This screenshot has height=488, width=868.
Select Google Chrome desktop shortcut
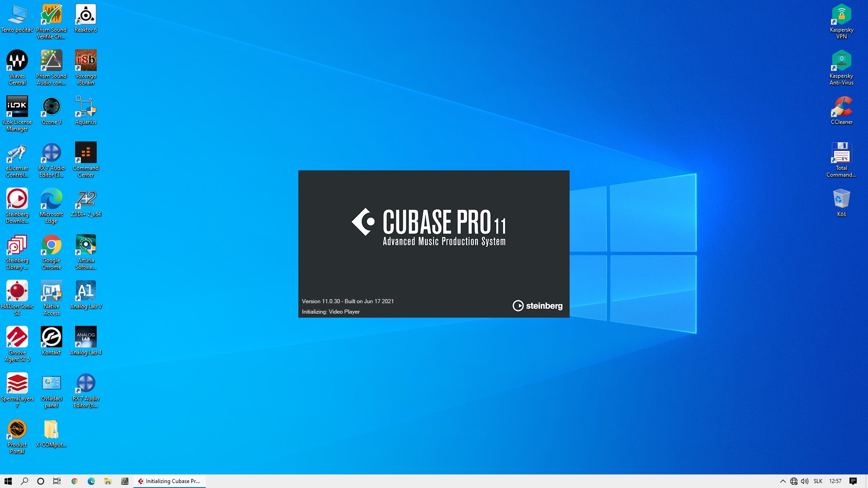52,252
